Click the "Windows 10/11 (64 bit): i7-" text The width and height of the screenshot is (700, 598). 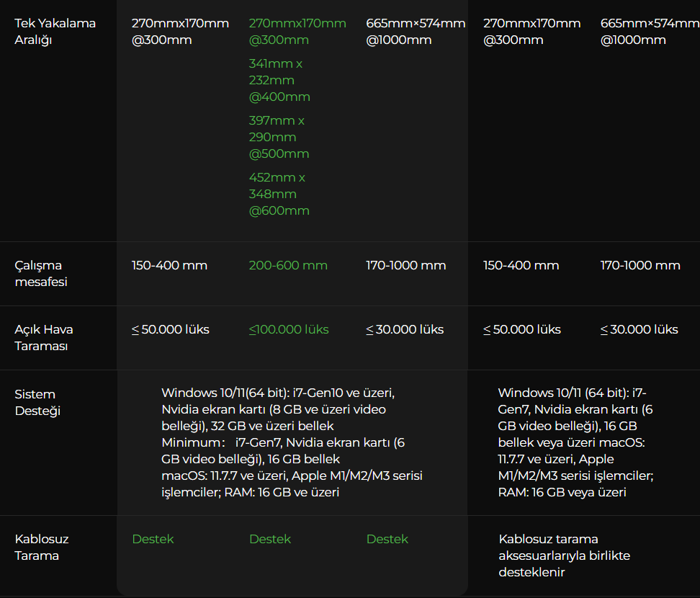[x=573, y=393]
